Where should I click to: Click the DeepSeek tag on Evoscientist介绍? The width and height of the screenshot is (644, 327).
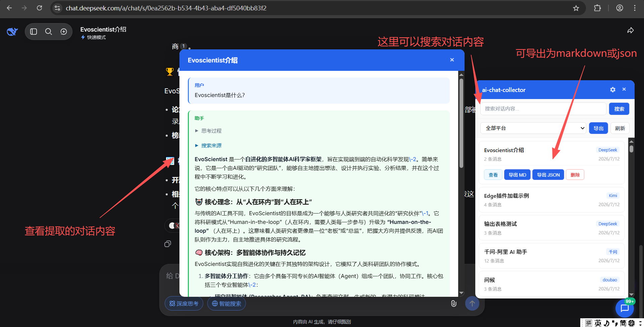coord(608,150)
